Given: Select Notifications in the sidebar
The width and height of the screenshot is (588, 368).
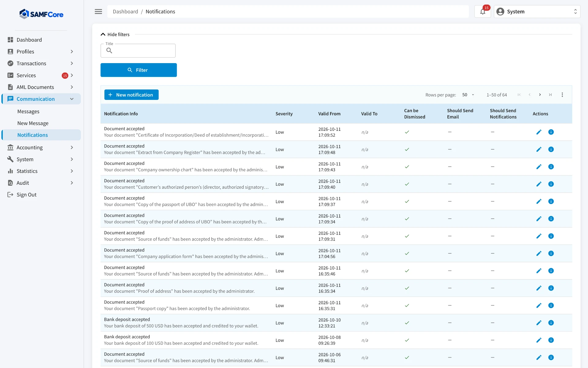Looking at the screenshot, I should (x=41, y=135).
